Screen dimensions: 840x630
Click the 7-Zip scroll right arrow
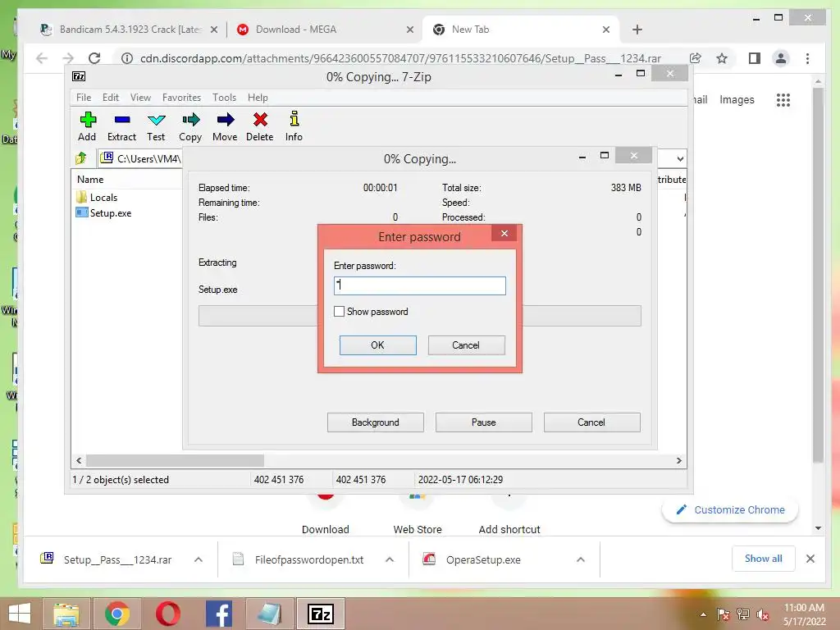[678, 461]
